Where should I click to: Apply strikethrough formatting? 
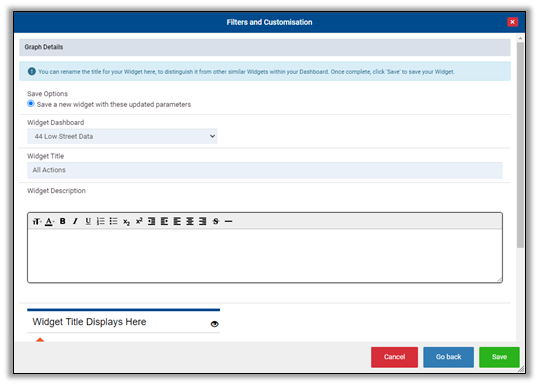coord(215,221)
